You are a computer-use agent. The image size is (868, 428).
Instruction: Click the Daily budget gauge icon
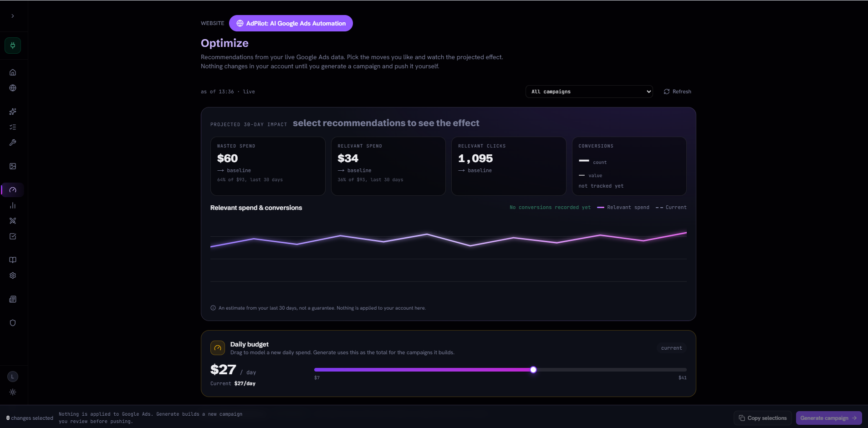point(218,348)
